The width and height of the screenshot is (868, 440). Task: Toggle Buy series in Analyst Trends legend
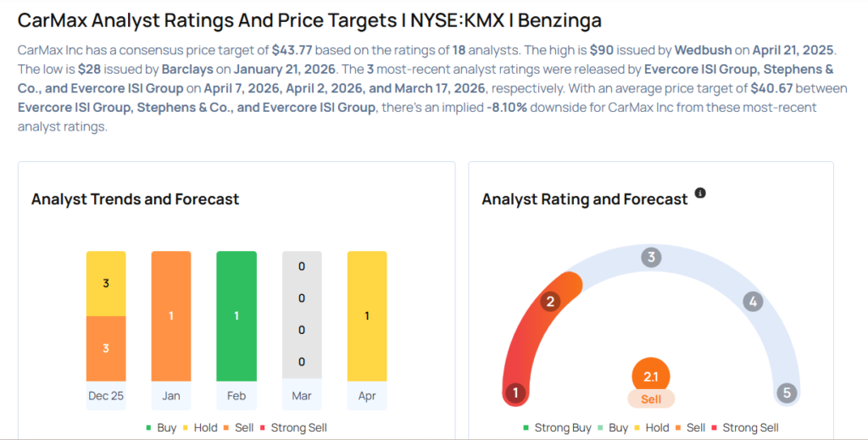click(x=161, y=428)
